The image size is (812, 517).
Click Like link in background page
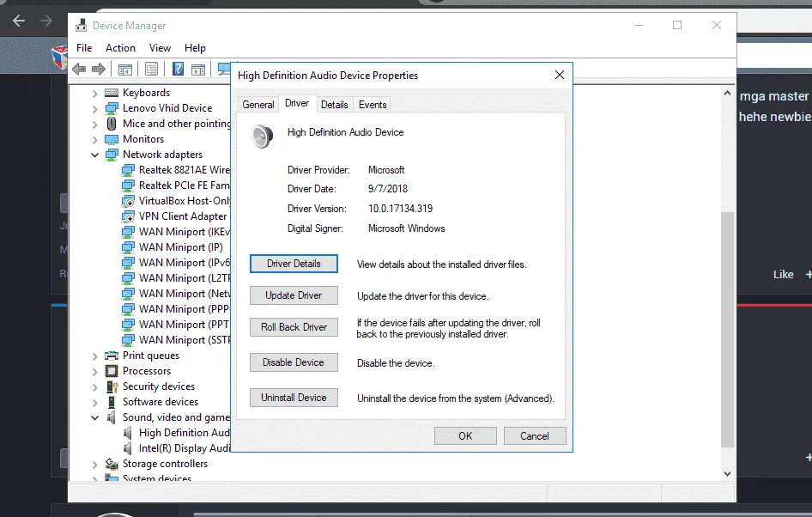click(x=783, y=274)
